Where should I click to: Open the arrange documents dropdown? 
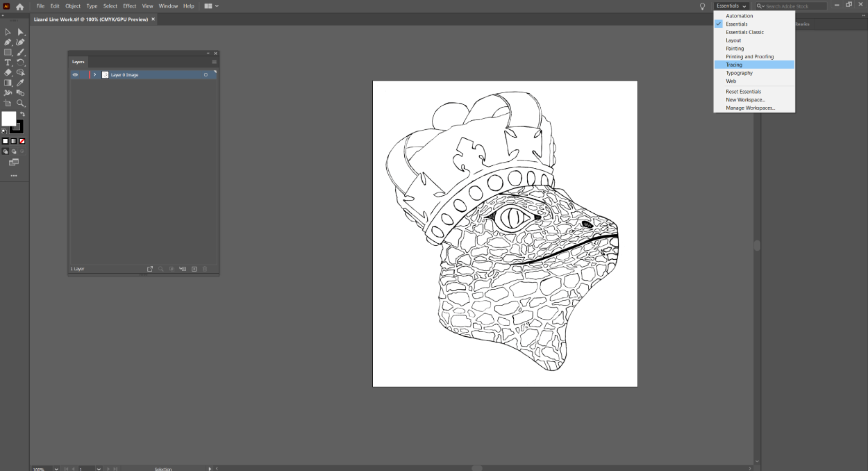click(x=212, y=6)
